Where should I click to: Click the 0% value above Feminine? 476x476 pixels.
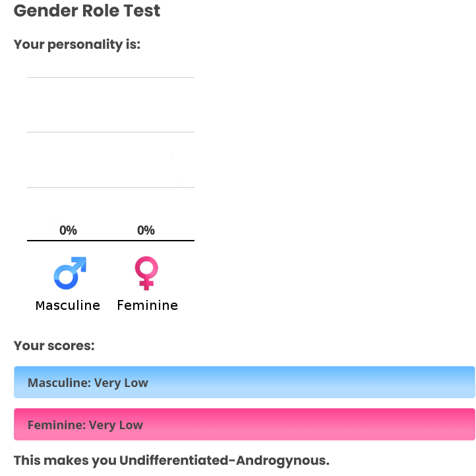[146, 230]
